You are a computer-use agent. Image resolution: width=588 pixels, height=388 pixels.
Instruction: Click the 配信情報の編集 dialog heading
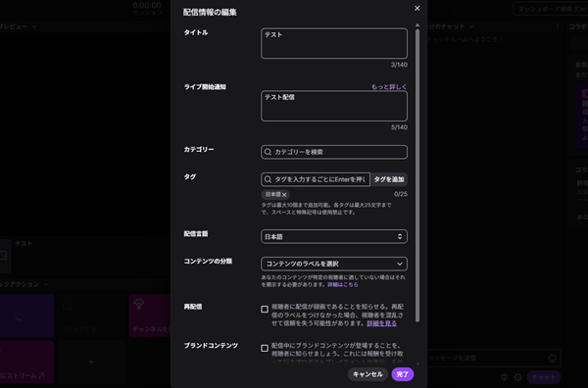tap(210, 13)
